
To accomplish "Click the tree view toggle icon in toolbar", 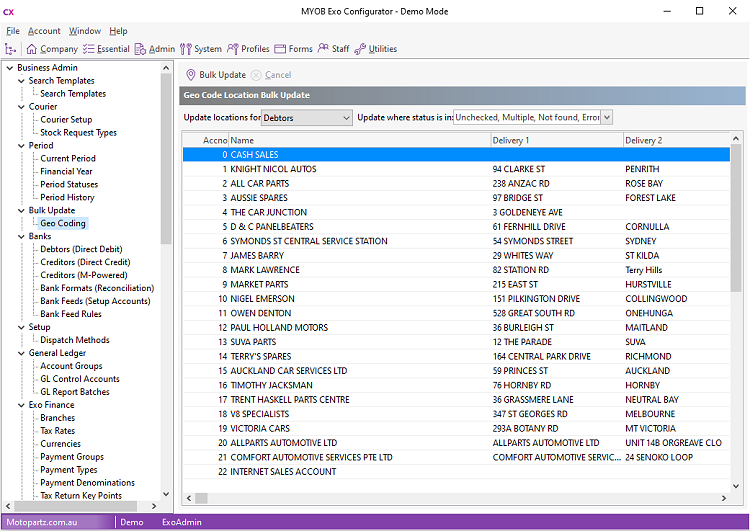I will 10,49.
